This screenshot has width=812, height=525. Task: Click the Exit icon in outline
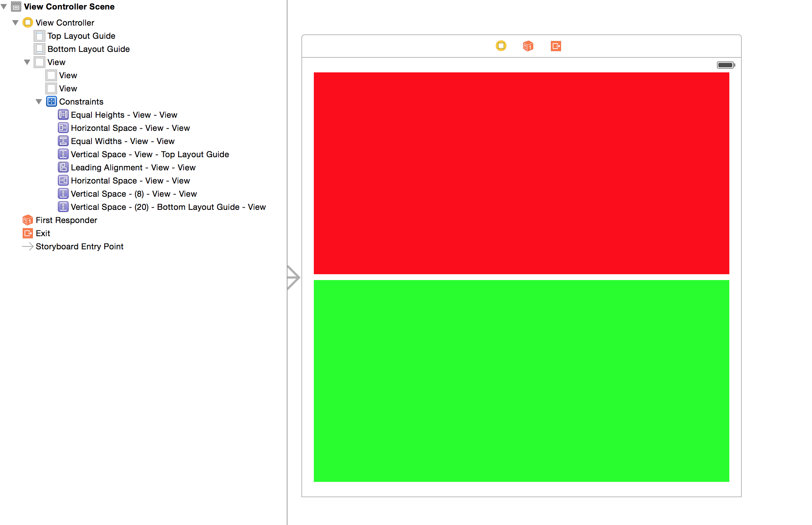(x=28, y=233)
